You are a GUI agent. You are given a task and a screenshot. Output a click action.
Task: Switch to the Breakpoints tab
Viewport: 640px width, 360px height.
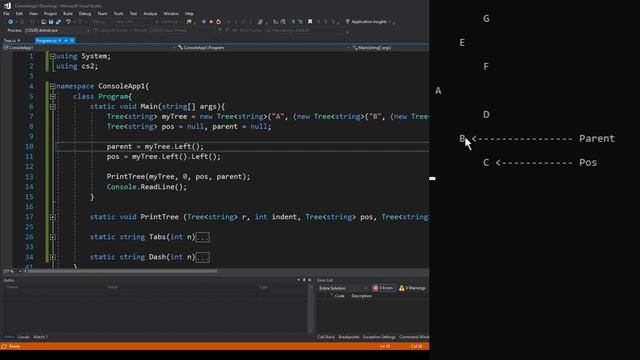pyautogui.click(x=349, y=337)
